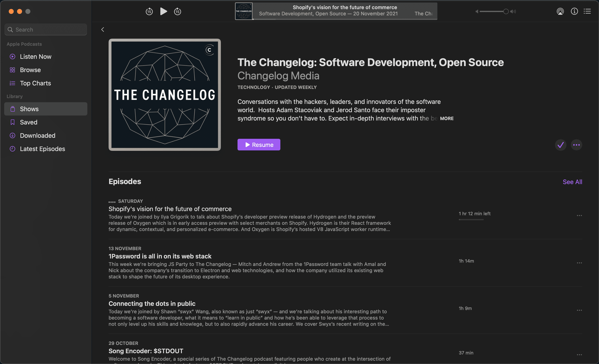The width and height of the screenshot is (599, 364).
Task: Expand the show description with MORE
Action: tap(447, 118)
